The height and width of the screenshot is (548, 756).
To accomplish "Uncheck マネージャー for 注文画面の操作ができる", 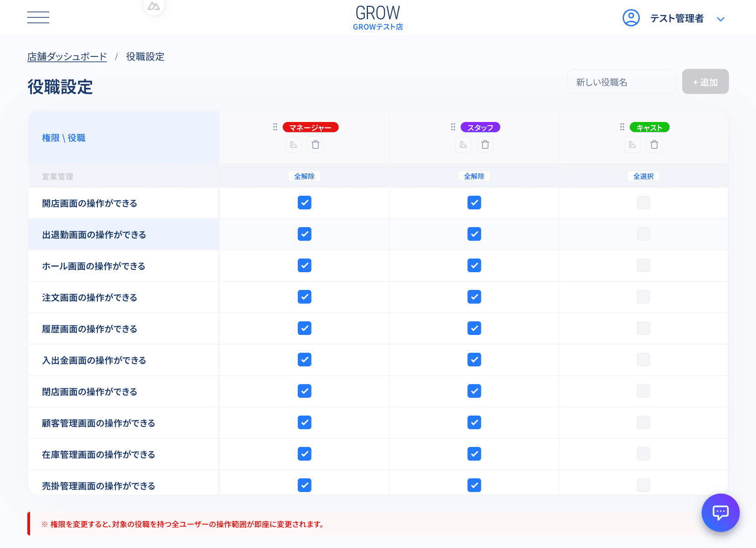I will click(305, 297).
